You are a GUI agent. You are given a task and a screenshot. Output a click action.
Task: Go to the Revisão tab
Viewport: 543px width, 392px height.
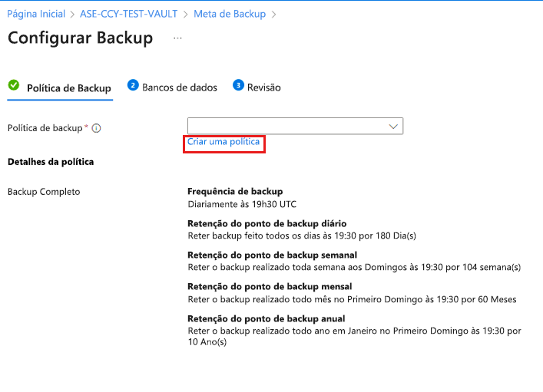[x=263, y=87]
